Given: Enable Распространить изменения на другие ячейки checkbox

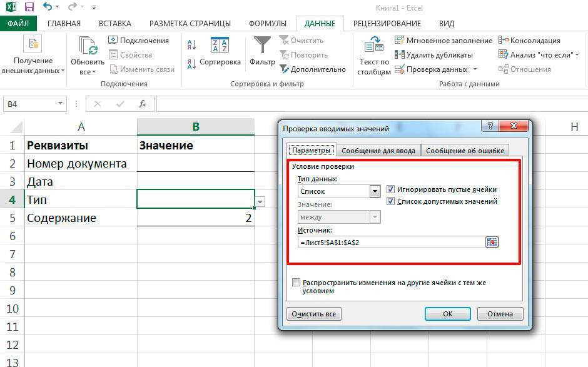Looking at the screenshot, I should [x=297, y=283].
